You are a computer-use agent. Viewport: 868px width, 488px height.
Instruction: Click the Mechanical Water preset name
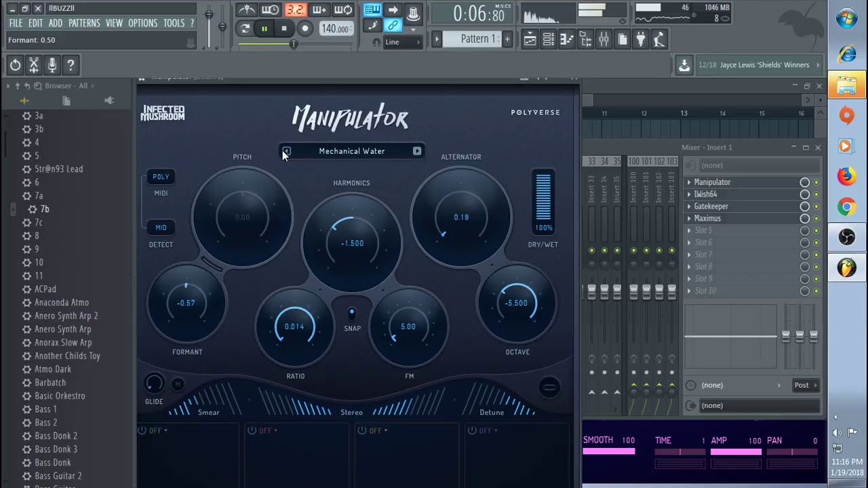click(x=352, y=151)
